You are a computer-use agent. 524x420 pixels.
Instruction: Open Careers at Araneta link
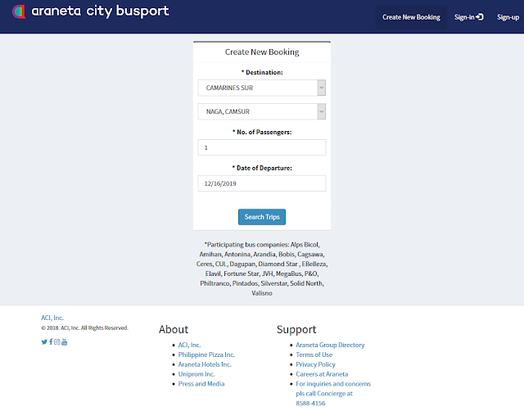pyautogui.click(x=322, y=374)
